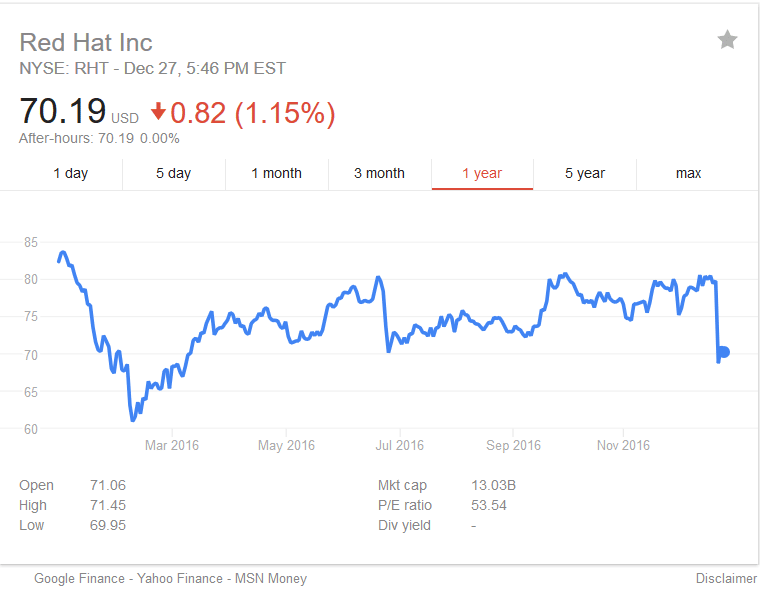Viewport: 762px width, 601px height.
Task: Click the Nov 2016 axis label
Action: pyautogui.click(x=622, y=445)
